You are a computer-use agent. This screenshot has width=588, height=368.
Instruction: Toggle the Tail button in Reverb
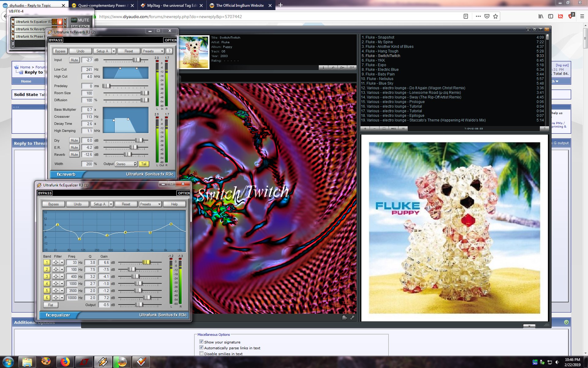tap(144, 164)
